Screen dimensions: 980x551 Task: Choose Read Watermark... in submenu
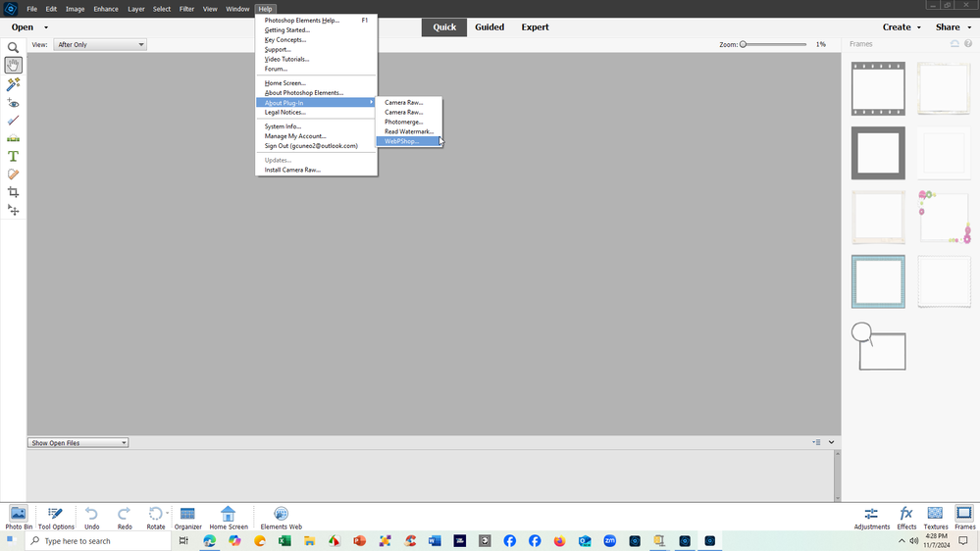[409, 131]
